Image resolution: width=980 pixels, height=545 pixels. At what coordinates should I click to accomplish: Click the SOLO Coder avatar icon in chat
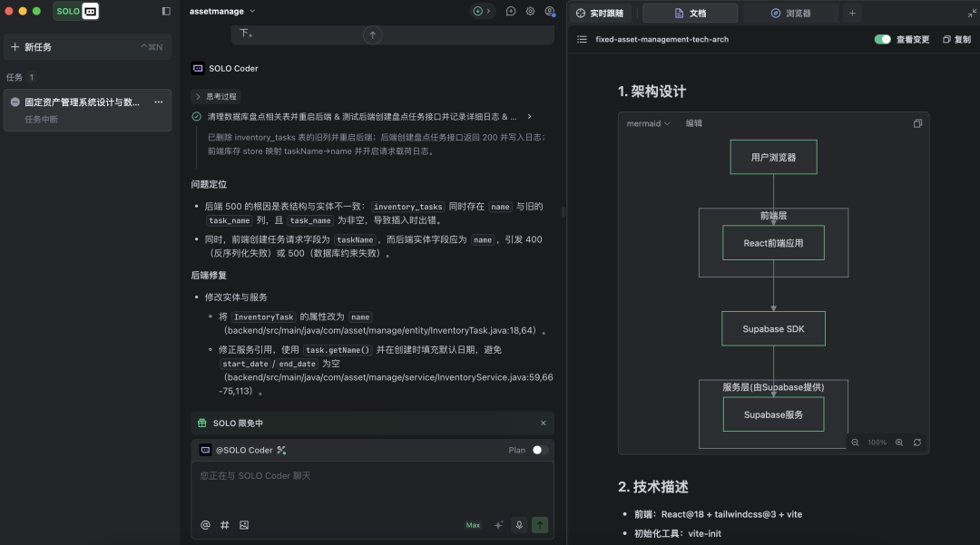(x=198, y=68)
